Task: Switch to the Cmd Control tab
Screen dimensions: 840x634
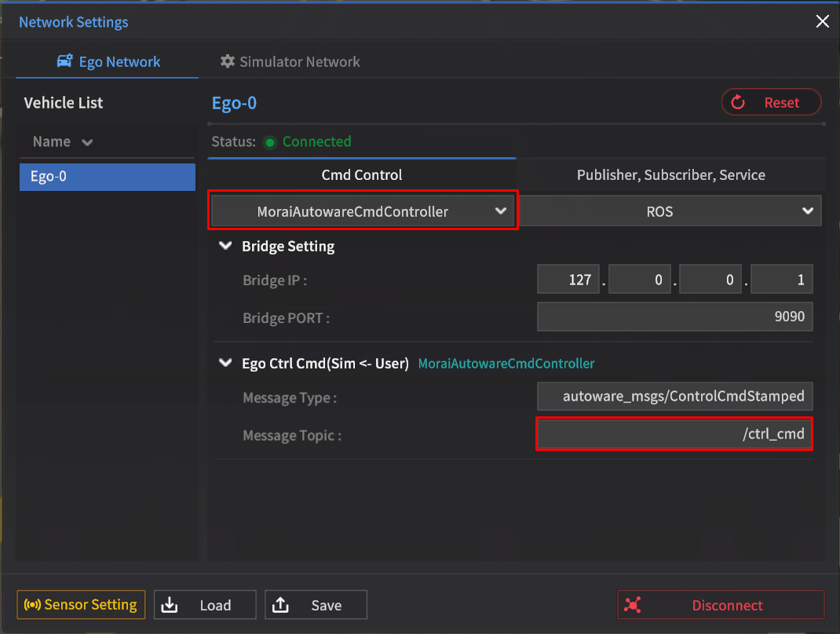Action: click(362, 174)
